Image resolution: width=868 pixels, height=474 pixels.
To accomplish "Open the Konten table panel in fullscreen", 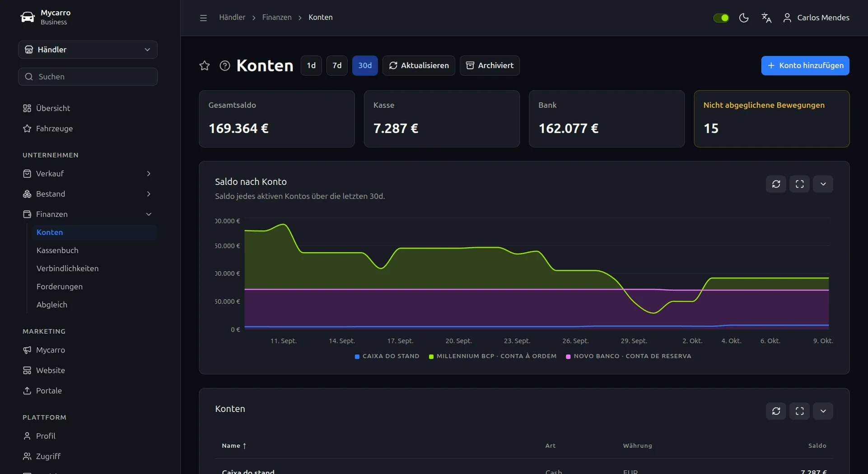I will (800, 411).
